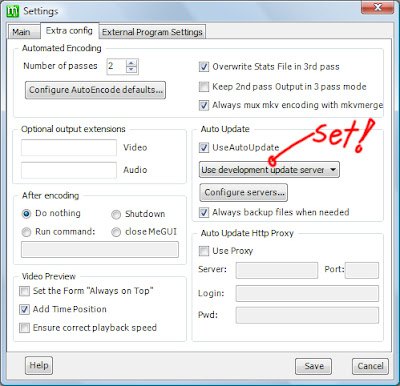Enable Ensure correct playback speed
The image size is (400, 386).
(x=24, y=328)
